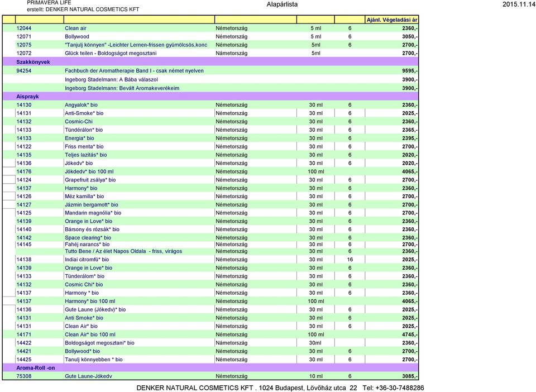Click 'Jókedv* bio' product name
This screenshot has height=392, width=536.
[x=79, y=164]
